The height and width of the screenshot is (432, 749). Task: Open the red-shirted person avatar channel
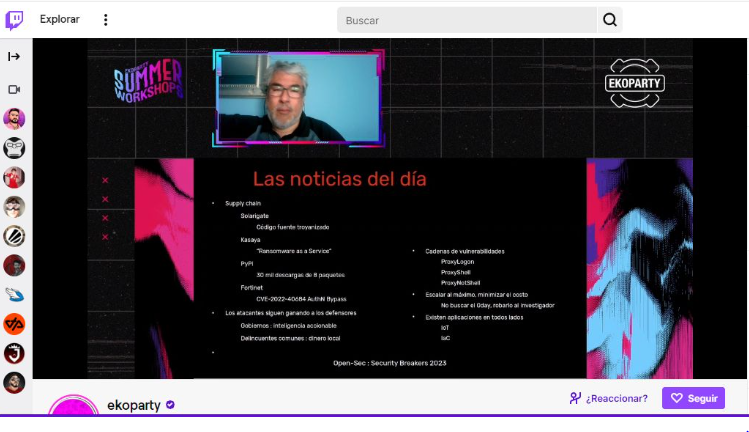pos(14,177)
